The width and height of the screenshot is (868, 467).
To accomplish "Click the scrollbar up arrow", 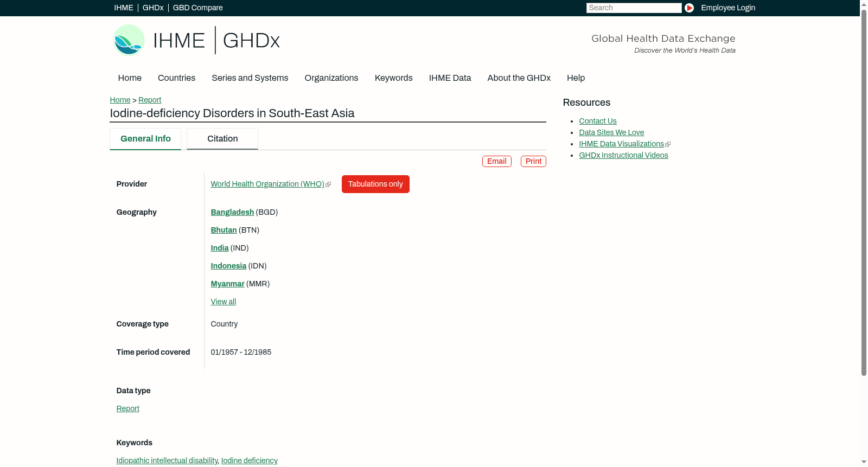I will tap(864, 4).
